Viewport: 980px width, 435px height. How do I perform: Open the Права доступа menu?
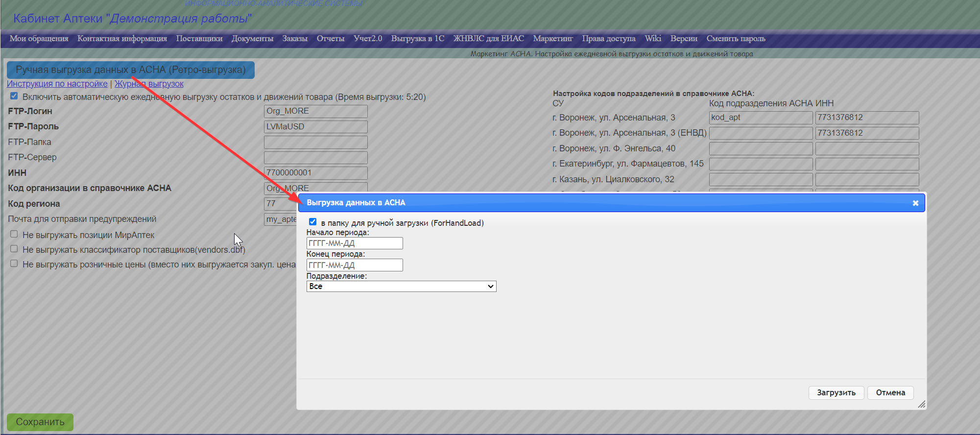[608, 39]
